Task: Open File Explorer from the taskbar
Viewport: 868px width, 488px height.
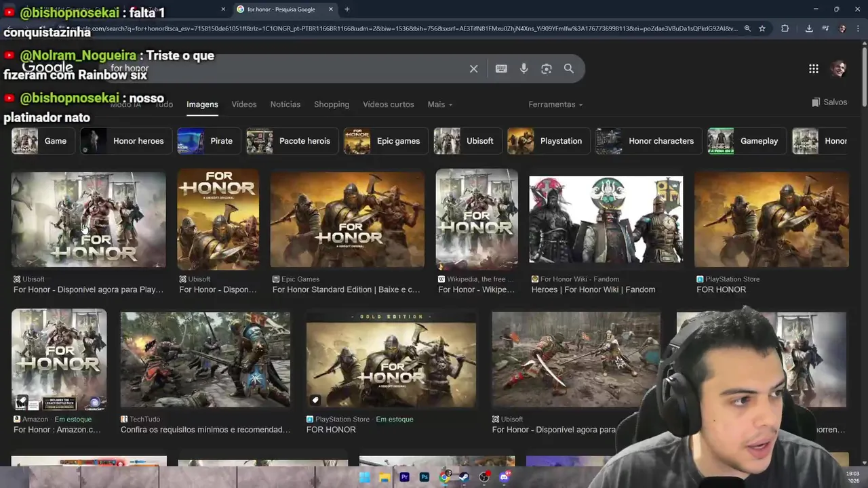Action: 384,477
